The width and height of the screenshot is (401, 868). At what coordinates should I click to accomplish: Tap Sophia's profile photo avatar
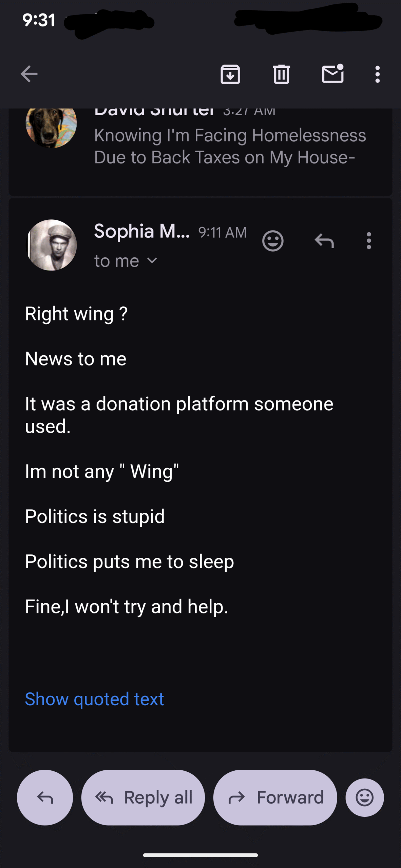[52, 245]
